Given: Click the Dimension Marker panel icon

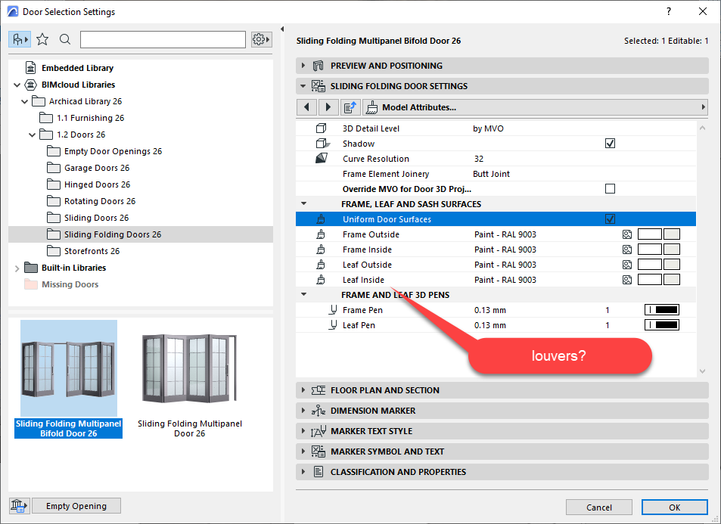Looking at the screenshot, I should (318, 410).
